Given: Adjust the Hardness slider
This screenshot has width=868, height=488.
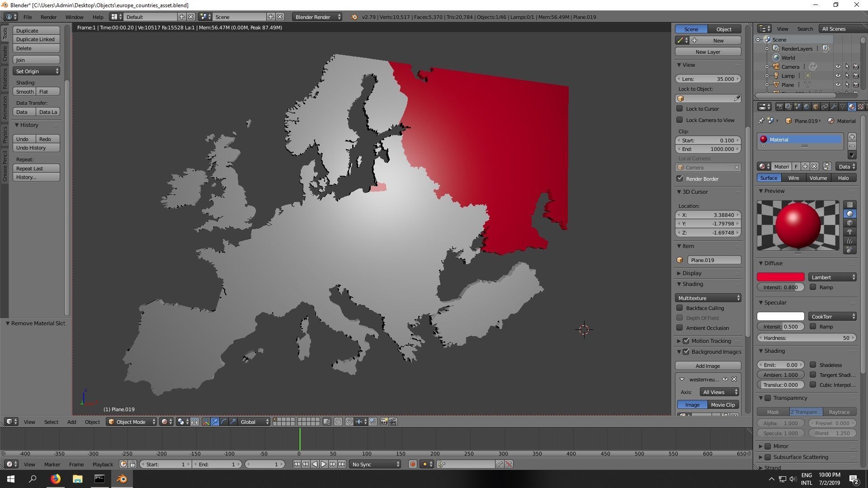Looking at the screenshot, I should [807, 338].
